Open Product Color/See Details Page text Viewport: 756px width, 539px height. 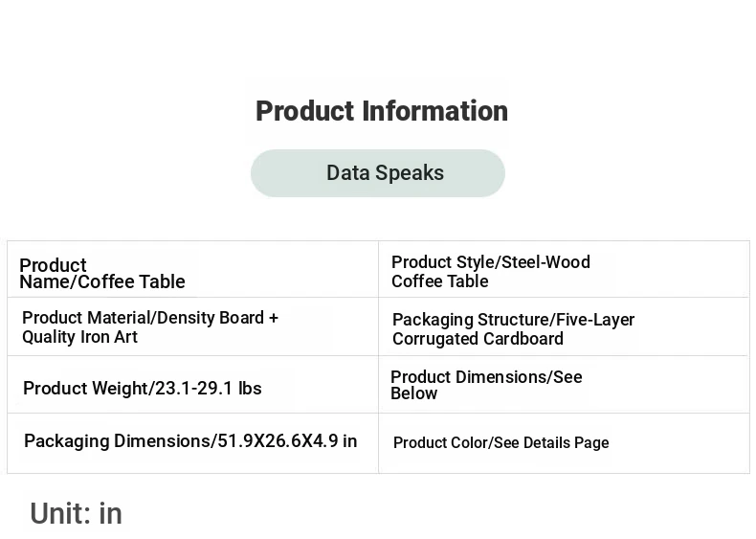click(500, 443)
